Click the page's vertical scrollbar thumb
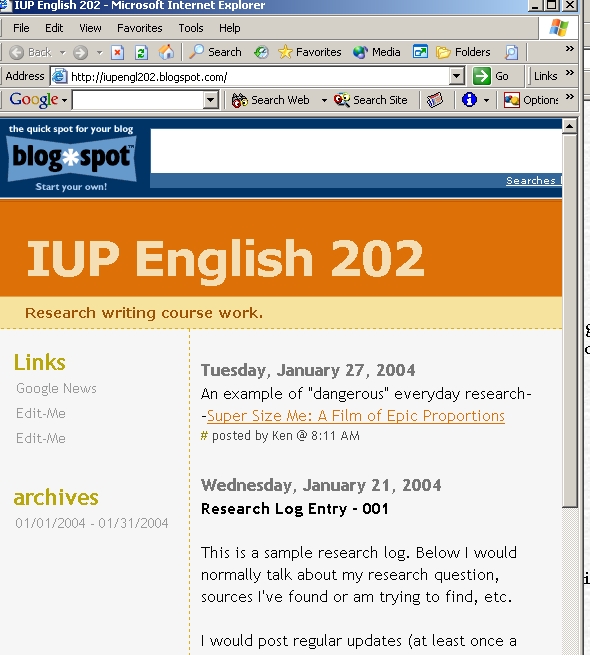Viewport: 590px width, 655px height. 570,321
